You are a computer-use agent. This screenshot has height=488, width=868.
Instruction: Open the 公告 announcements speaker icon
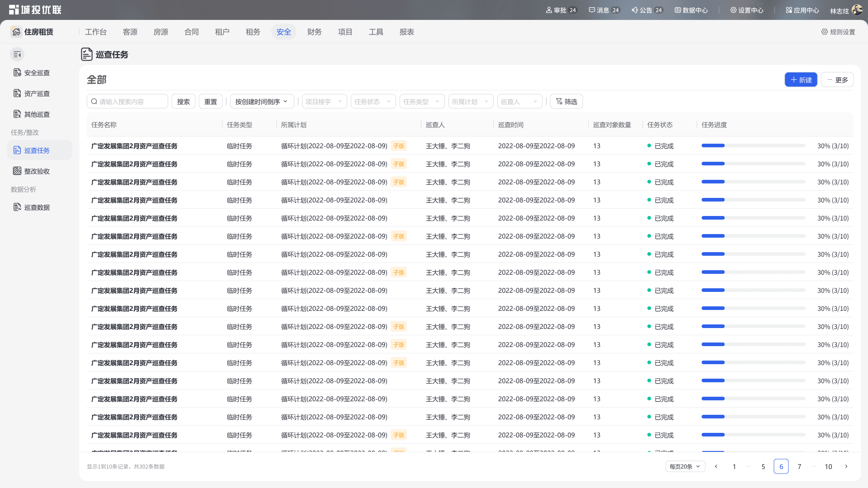point(635,10)
